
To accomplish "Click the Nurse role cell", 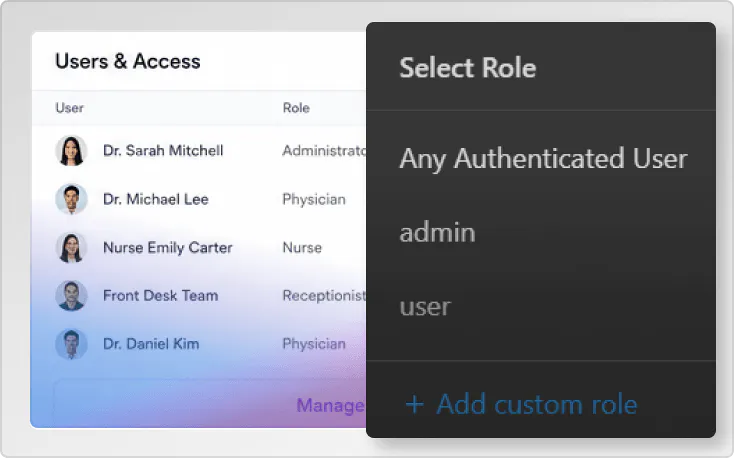I will tap(302, 247).
